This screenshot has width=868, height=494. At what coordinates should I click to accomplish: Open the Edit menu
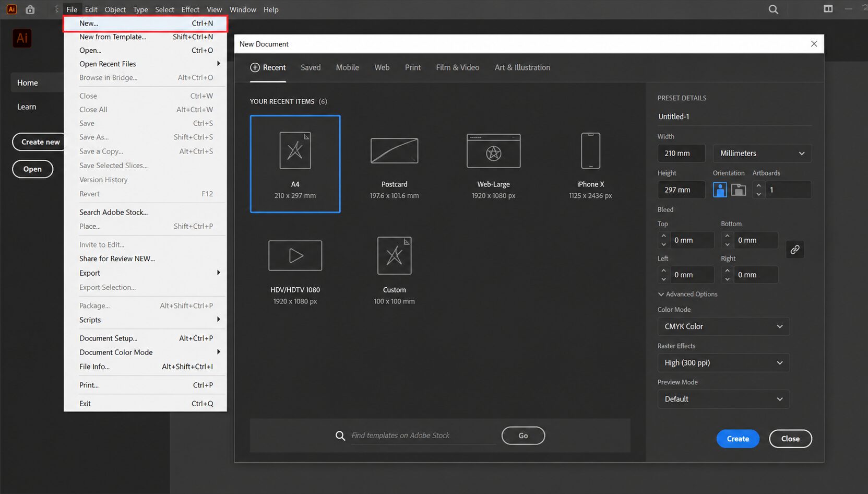click(x=91, y=9)
